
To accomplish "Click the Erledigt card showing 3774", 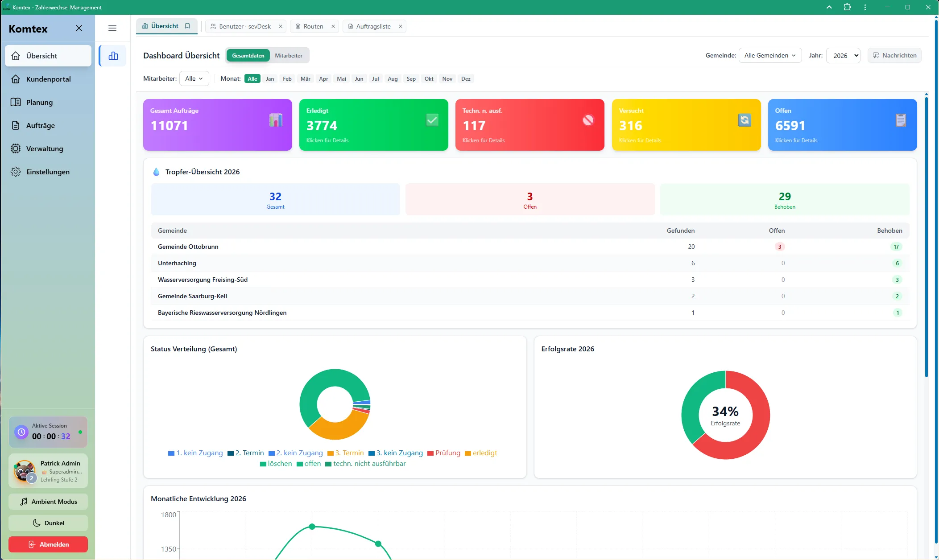I will pyautogui.click(x=373, y=125).
